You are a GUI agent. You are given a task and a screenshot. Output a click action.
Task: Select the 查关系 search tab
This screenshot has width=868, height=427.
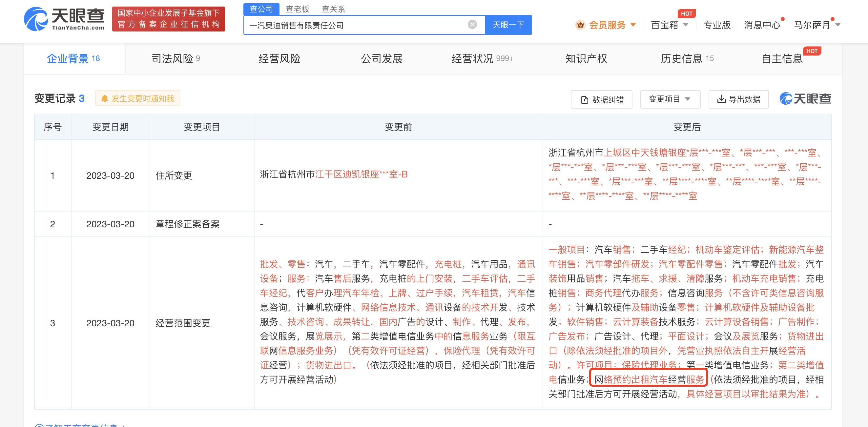click(333, 9)
